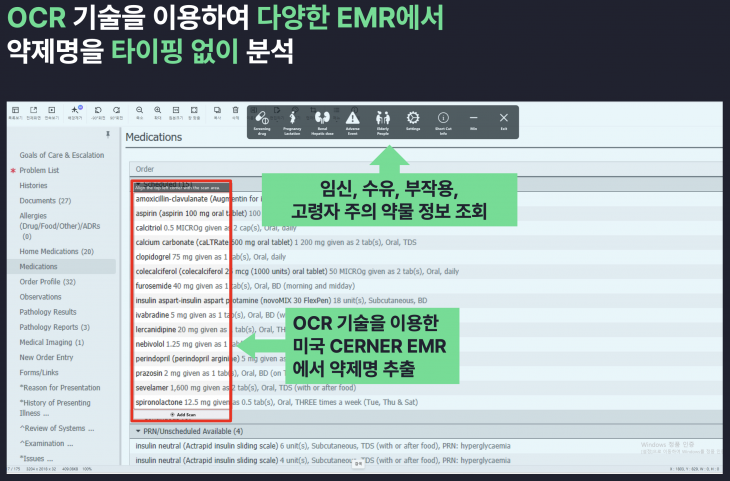Rotate image -90 degrees icon
The width and height of the screenshot is (730, 481).
(x=98, y=110)
